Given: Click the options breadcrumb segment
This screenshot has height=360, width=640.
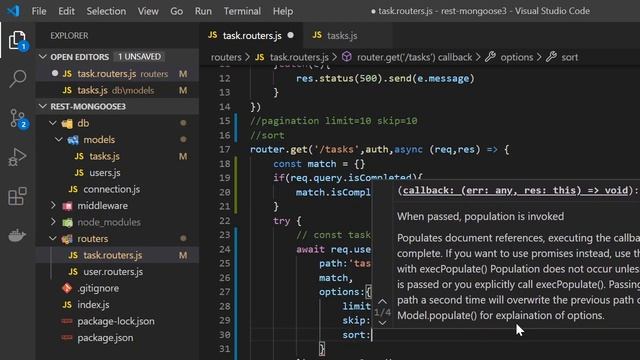Looking at the screenshot, I should pyautogui.click(x=517, y=57).
